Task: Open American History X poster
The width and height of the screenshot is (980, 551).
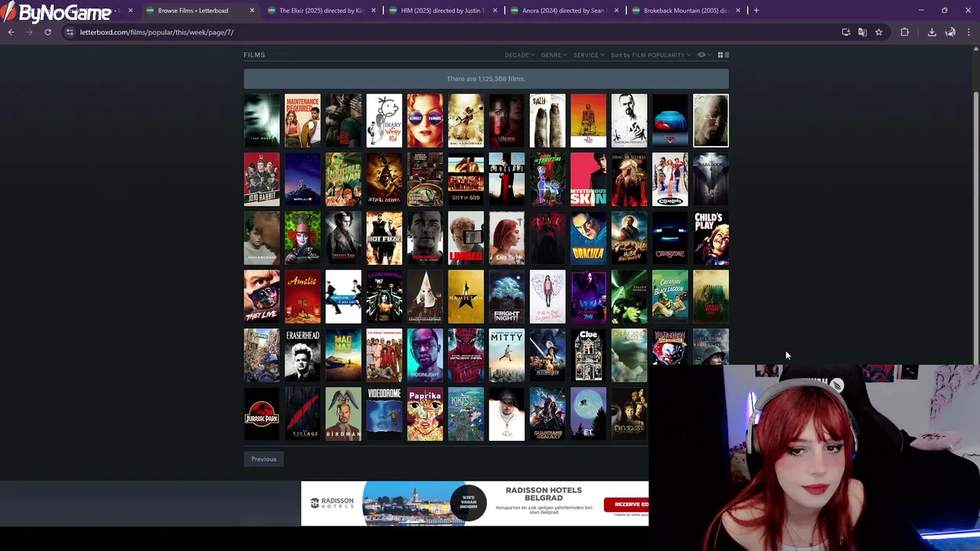Action: pyautogui.click(x=629, y=120)
